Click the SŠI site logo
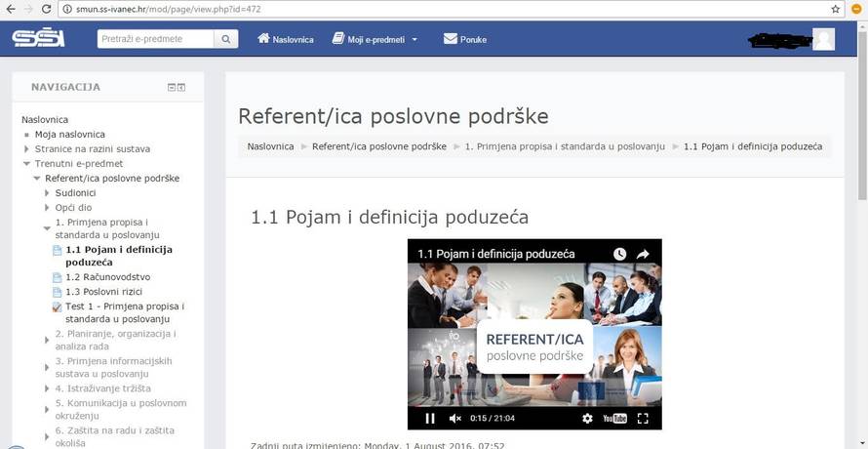The width and height of the screenshot is (868, 449). click(38, 38)
